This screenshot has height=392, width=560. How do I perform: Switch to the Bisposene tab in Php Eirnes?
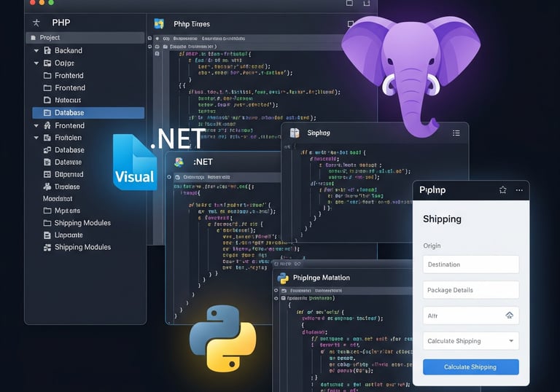coord(185,39)
